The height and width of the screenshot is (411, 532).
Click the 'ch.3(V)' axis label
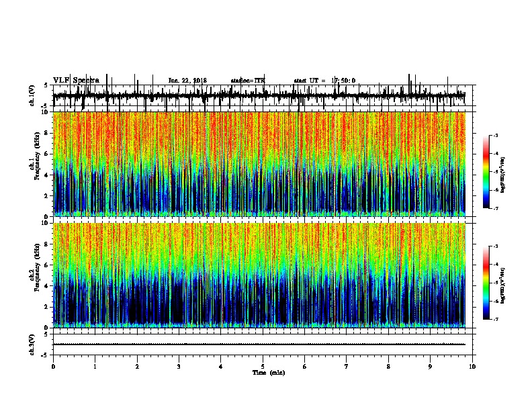tap(32, 345)
